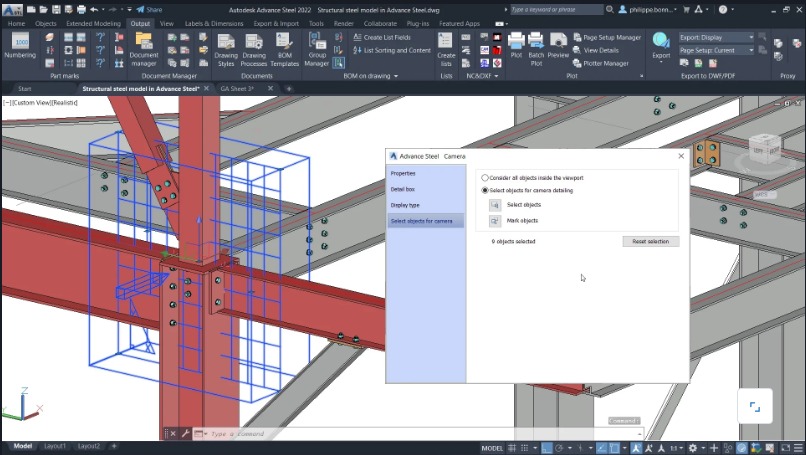This screenshot has height=455, width=806.
Task: Open the Document manager
Action: (143, 49)
